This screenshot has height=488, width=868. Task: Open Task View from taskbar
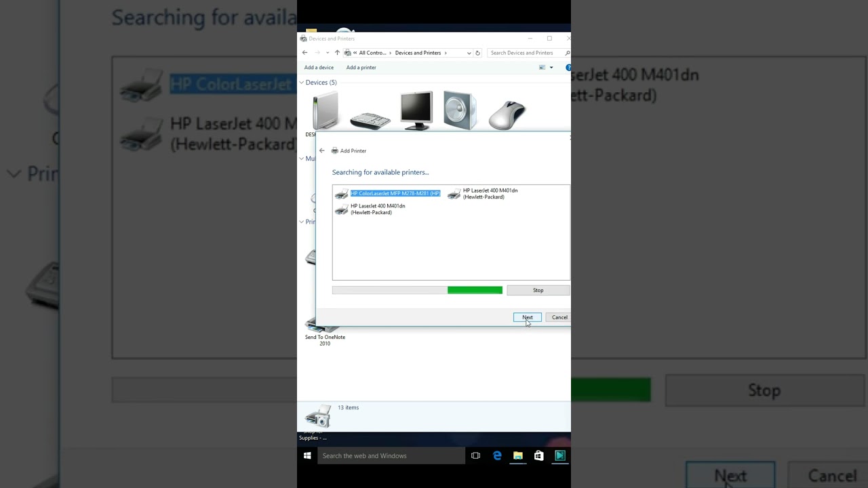coord(475,455)
